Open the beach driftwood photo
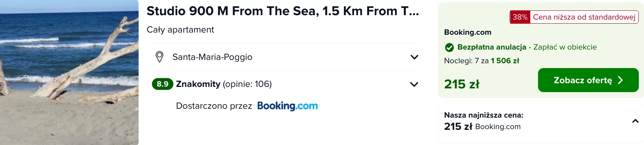This screenshot has height=145, width=644. [x=69, y=72]
